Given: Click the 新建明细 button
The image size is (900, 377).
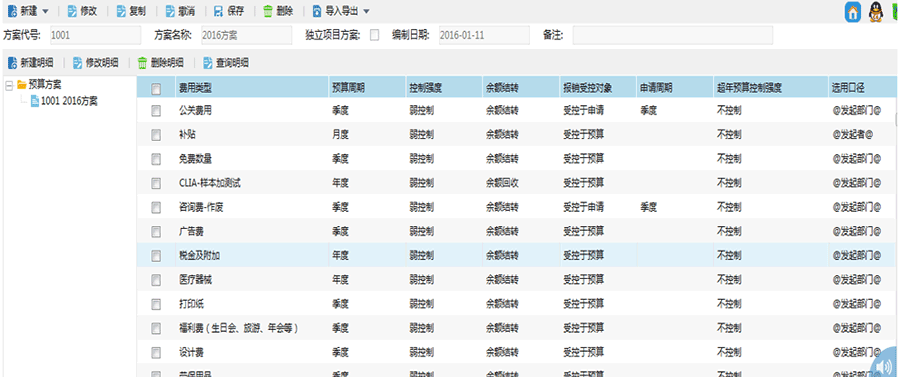Looking at the screenshot, I should coord(32,63).
